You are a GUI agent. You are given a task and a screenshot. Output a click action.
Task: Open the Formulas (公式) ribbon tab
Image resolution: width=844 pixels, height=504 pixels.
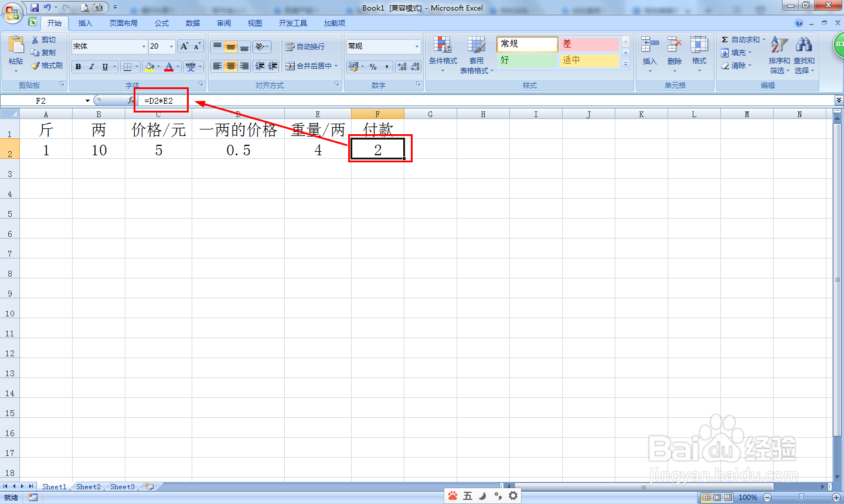162,23
